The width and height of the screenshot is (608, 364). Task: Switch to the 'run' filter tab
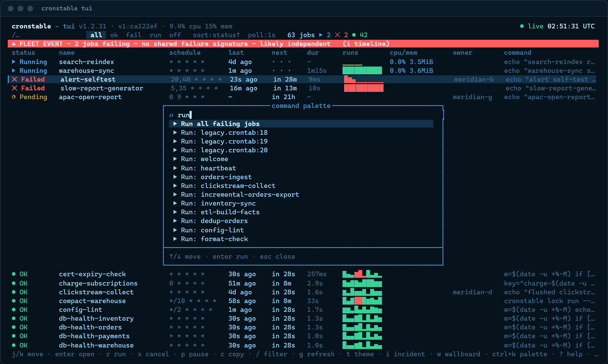pos(155,35)
